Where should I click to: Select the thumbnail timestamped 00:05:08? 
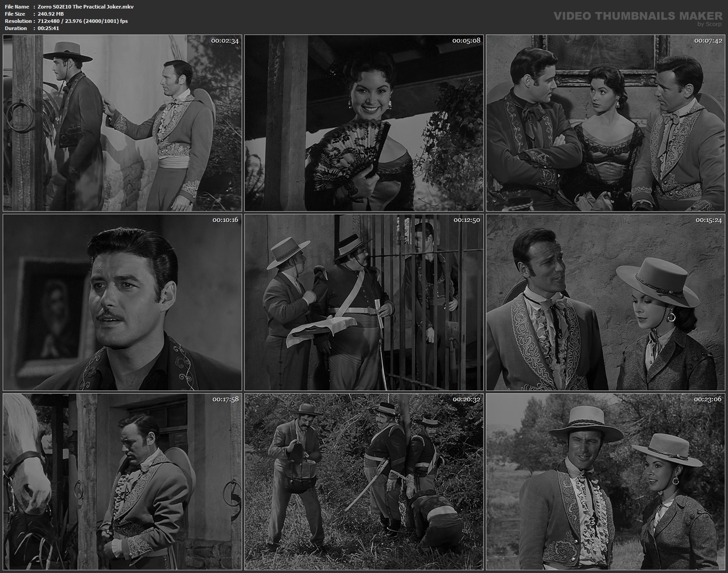click(364, 123)
